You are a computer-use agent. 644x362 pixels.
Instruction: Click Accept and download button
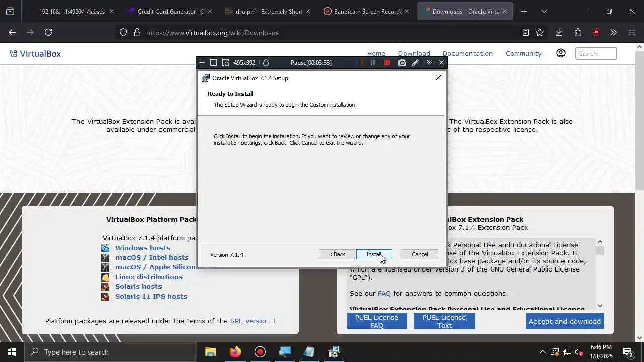coord(565,321)
